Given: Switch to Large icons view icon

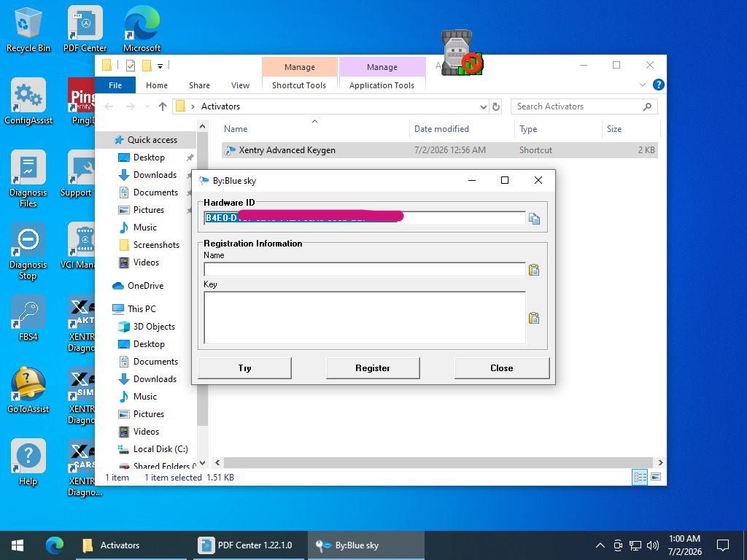Looking at the screenshot, I should (656, 477).
